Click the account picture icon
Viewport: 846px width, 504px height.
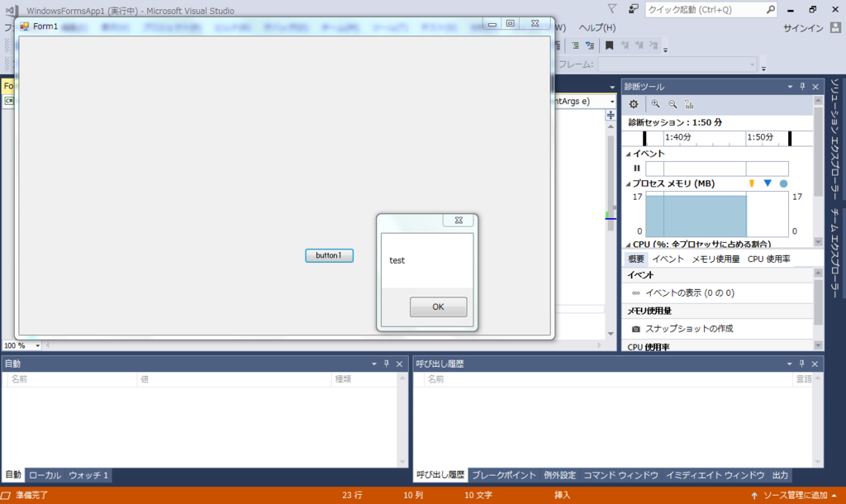(835, 27)
